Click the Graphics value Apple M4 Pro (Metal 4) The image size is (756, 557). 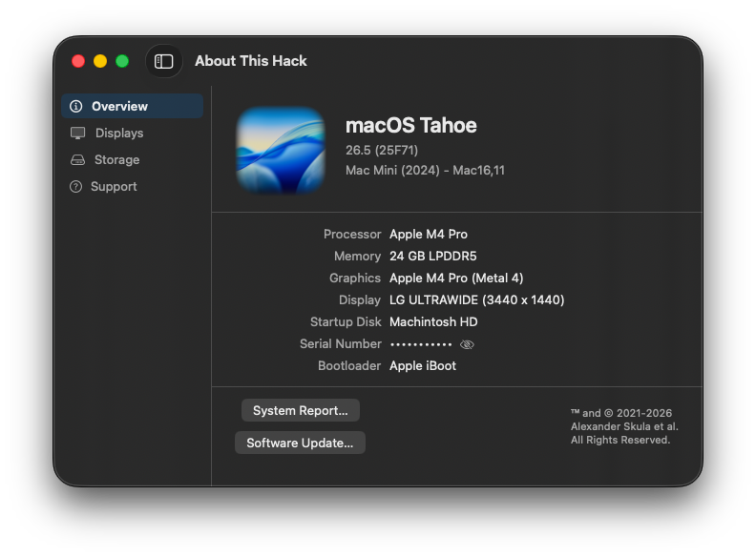click(456, 278)
